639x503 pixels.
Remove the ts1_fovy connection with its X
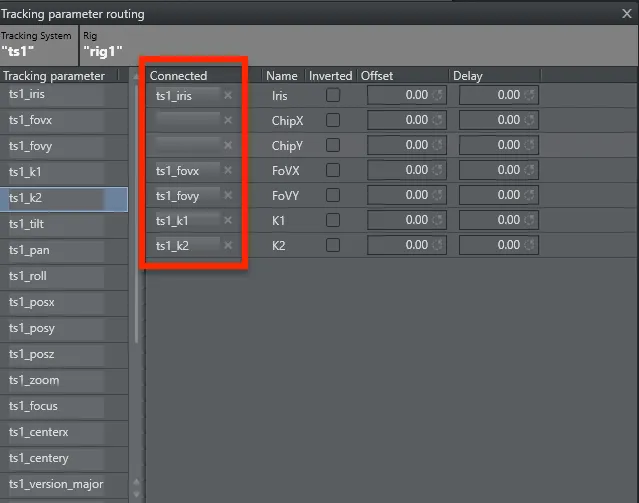click(x=228, y=195)
